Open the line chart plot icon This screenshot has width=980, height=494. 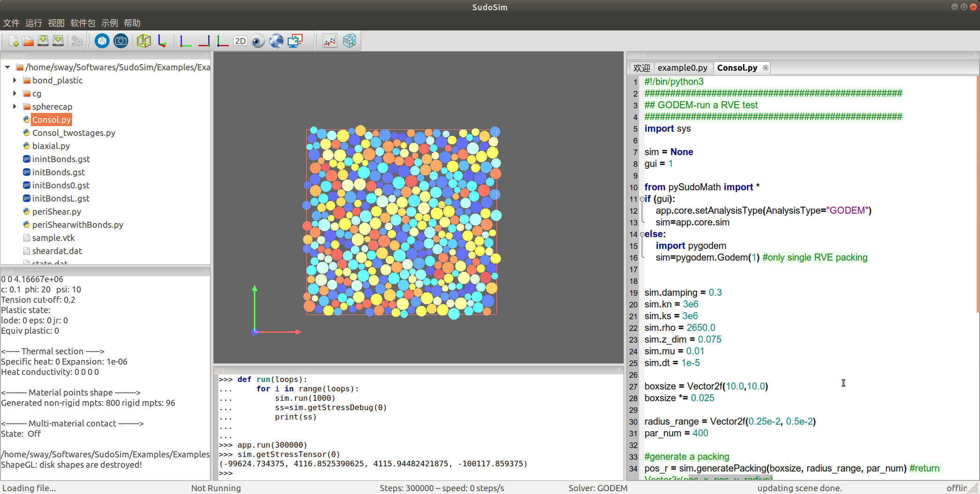coord(330,41)
